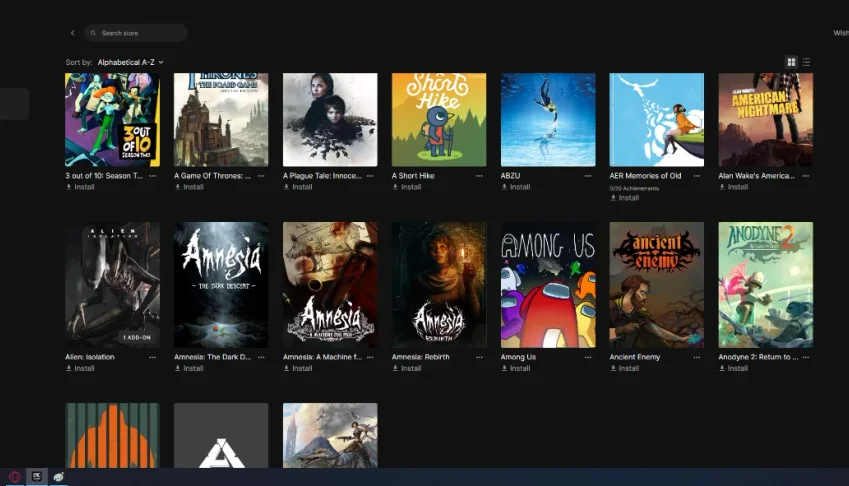Image resolution: width=849 pixels, height=486 pixels.
Task: Open more options for Anodyne 2
Action: coord(806,357)
